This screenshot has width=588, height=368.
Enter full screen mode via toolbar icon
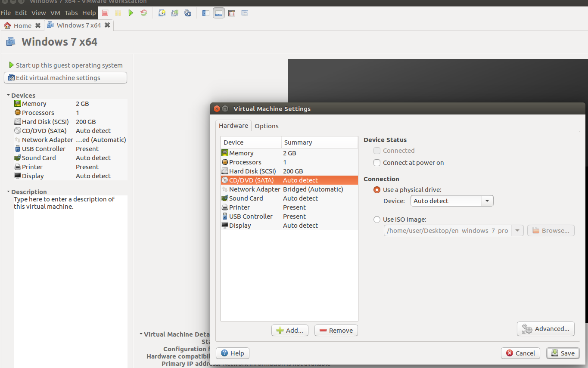tap(232, 13)
